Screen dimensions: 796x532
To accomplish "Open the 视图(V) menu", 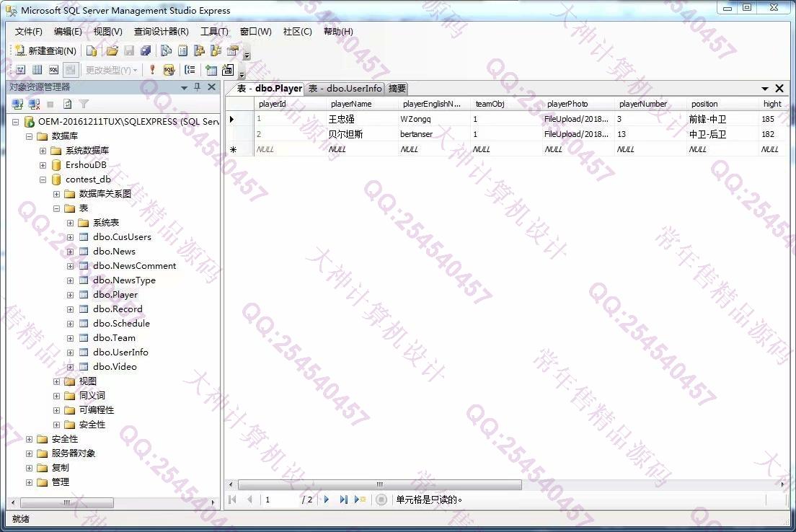I will coord(107,32).
